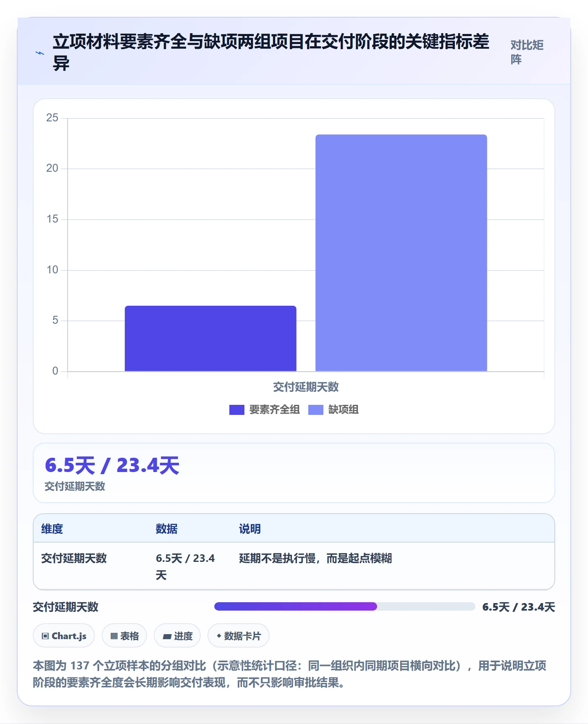Click the 表格 tag
The height and width of the screenshot is (724, 588).
124,636
